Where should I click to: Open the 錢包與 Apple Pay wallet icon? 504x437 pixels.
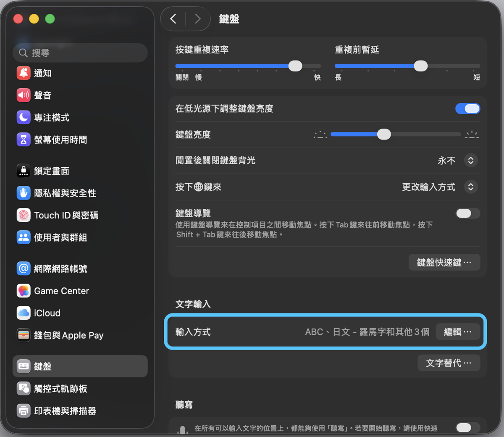(24, 335)
